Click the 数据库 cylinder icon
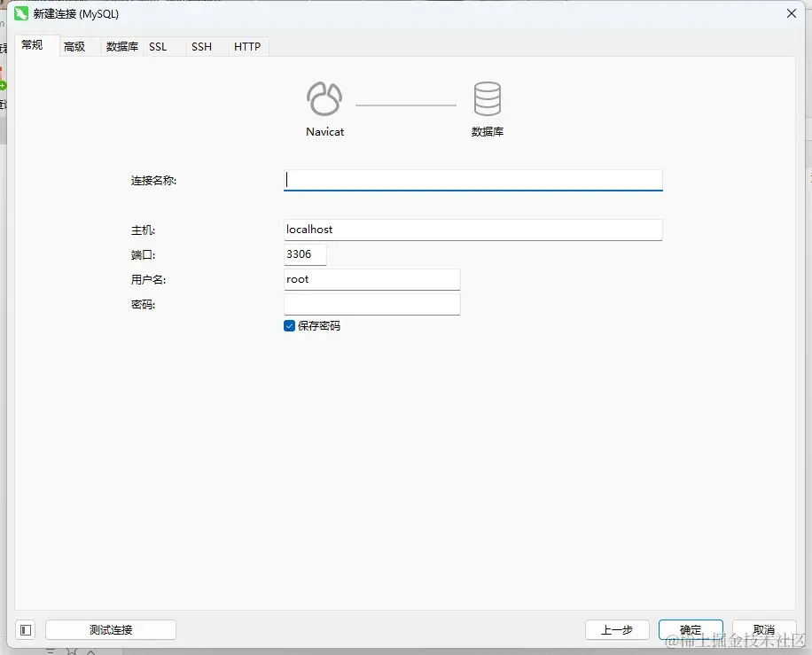 (488, 98)
